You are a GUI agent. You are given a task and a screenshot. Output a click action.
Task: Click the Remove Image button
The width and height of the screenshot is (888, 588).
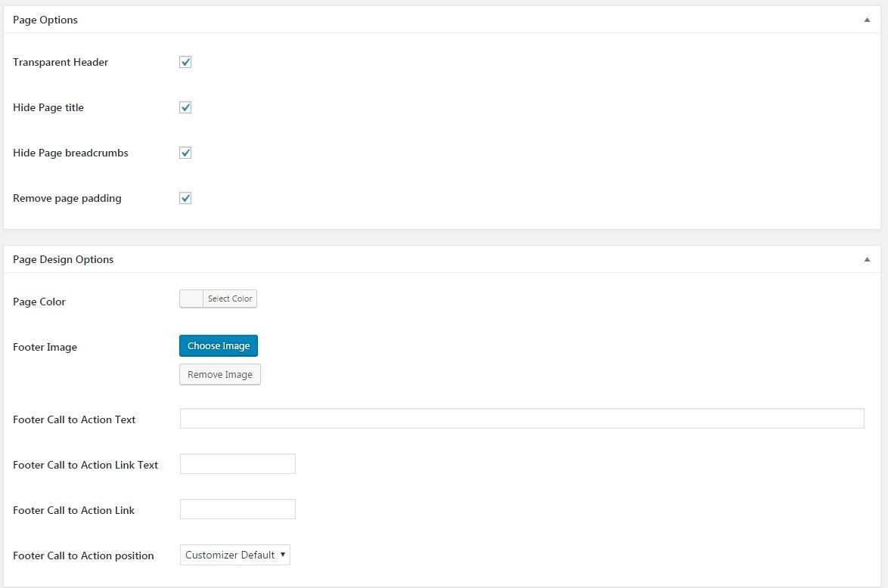point(219,374)
